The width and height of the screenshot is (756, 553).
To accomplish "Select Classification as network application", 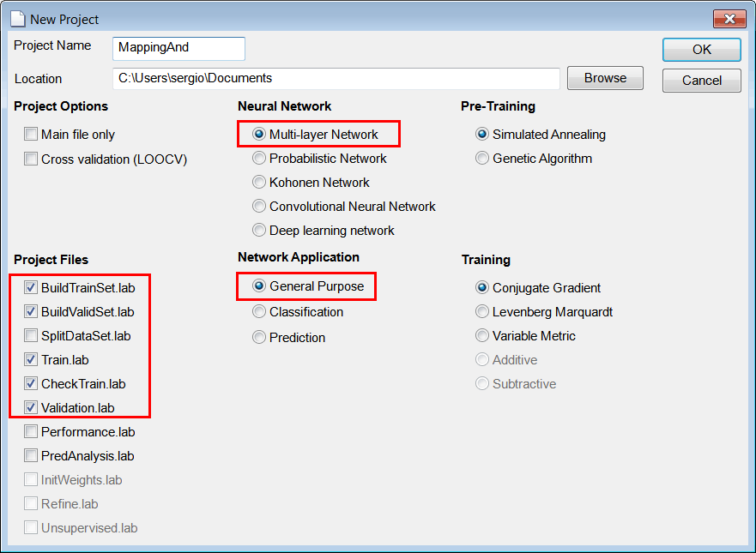I will (x=259, y=312).
